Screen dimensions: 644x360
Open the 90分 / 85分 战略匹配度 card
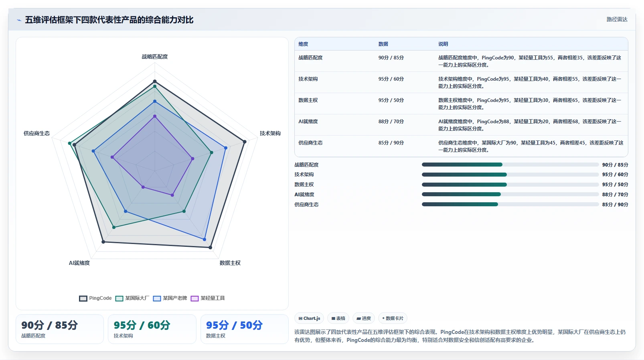coord(60,329)
